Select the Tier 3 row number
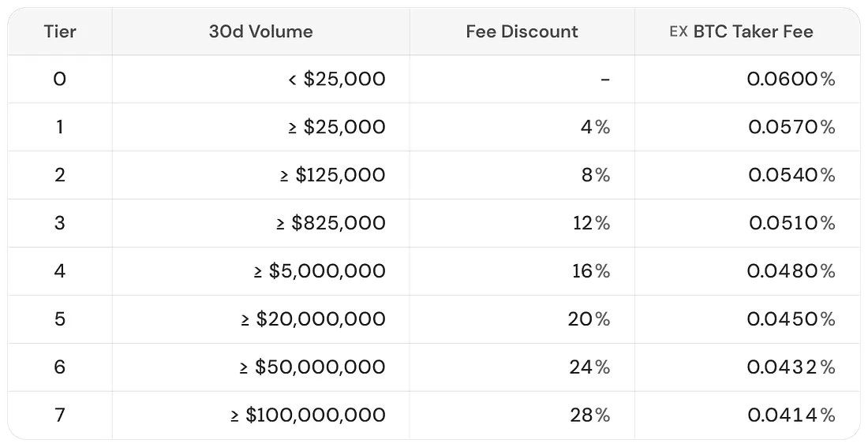 pyautogui.click(x=60, y=223)
